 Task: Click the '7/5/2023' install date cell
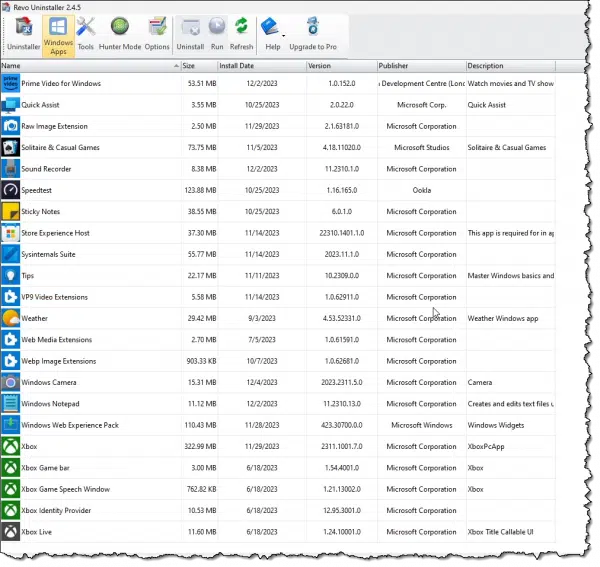point(262,340)
